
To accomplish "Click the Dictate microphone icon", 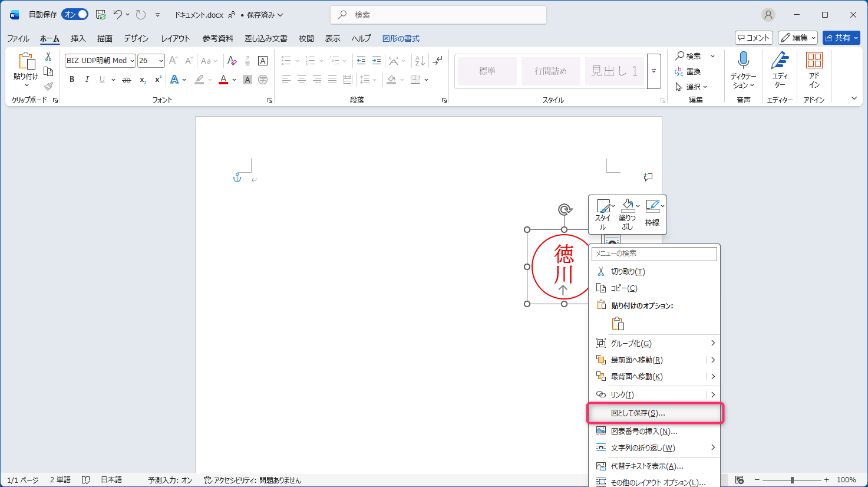I will (x=744, y=60).
